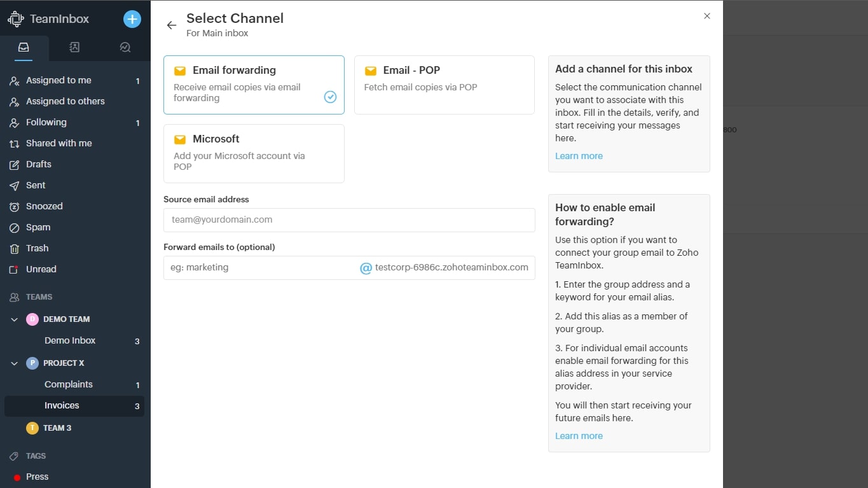Click the red Press tag dot
The image size is (868, 488).
pos(17,477)
